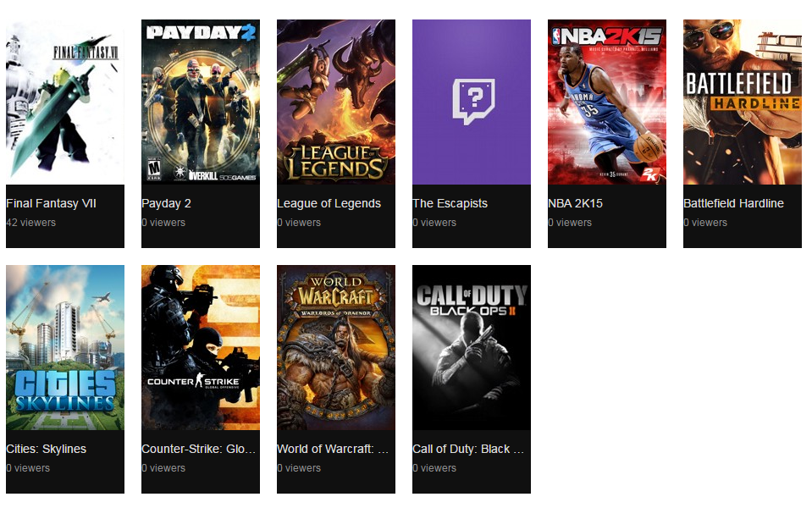Viewport: 812px width, 508px height.
Task: Click the 0 viewers text under World of Warcraft
Action: coord(299,468)
